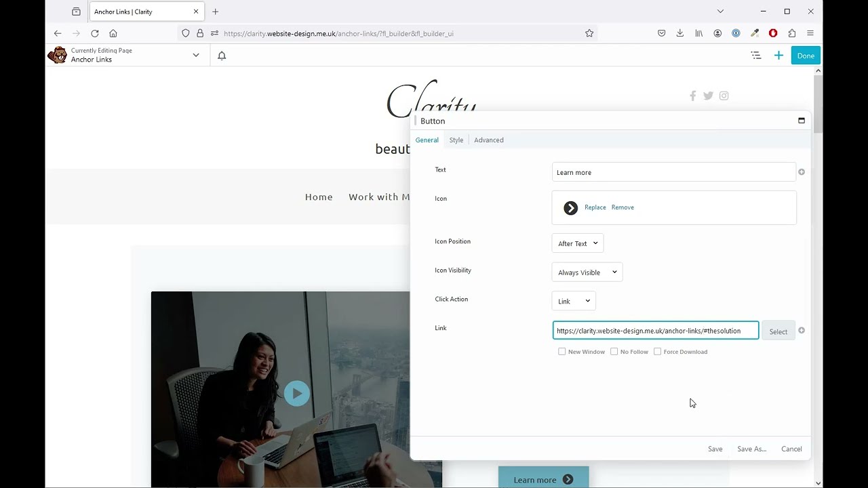
Task: Maximize the Button settings panel
Action: tap(802, 121)
